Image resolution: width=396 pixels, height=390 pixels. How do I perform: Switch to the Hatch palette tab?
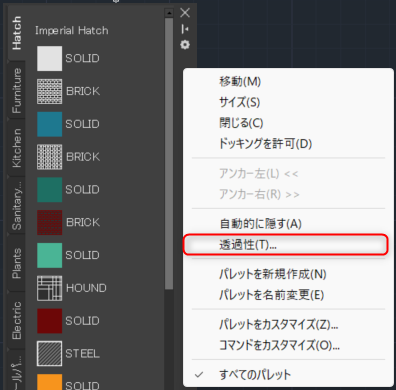16,33
